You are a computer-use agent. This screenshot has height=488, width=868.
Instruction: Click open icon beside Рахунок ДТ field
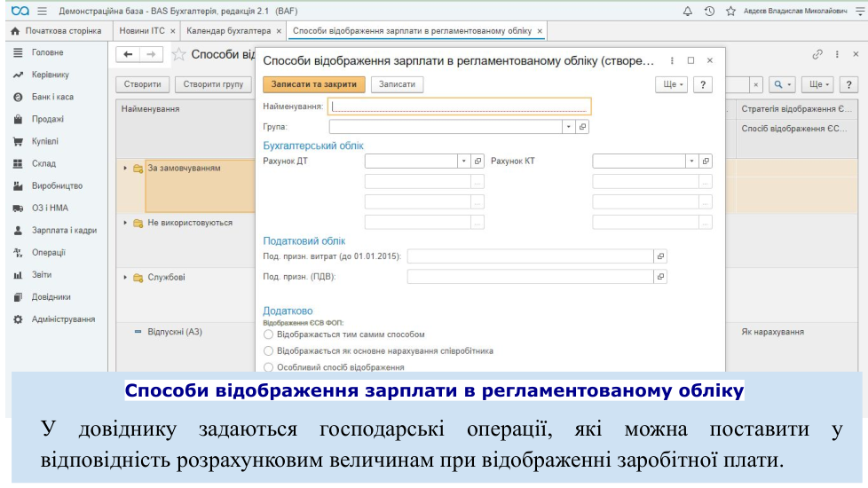pyautogui.click(x=477, y=161)
